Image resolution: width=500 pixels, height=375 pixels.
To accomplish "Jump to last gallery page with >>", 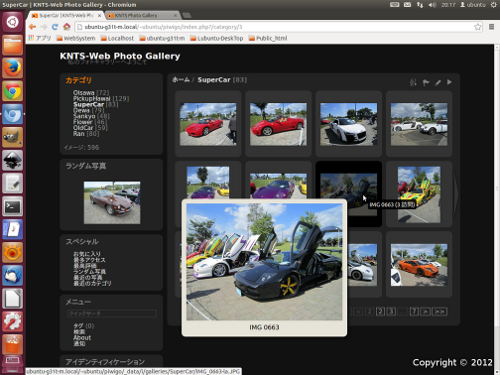I will coord(439,312).
